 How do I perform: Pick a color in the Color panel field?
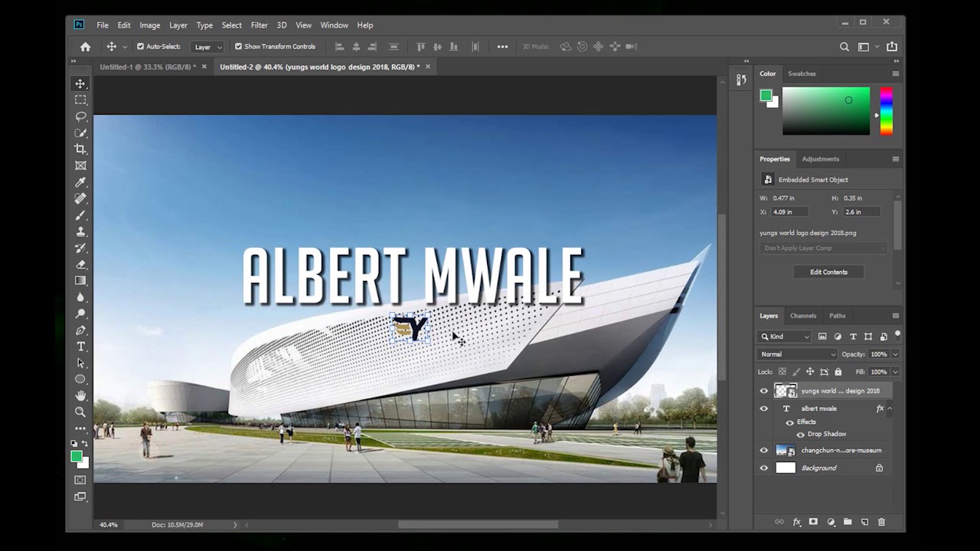[x=826, y=111]
